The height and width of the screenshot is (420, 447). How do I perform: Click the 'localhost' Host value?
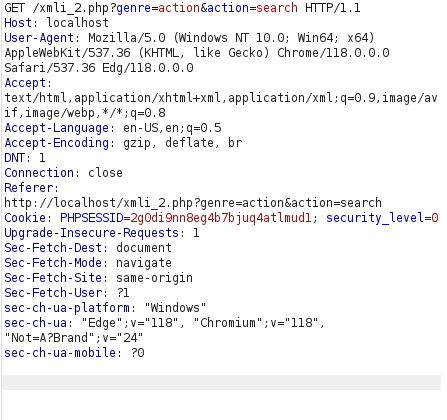[77, 23]
